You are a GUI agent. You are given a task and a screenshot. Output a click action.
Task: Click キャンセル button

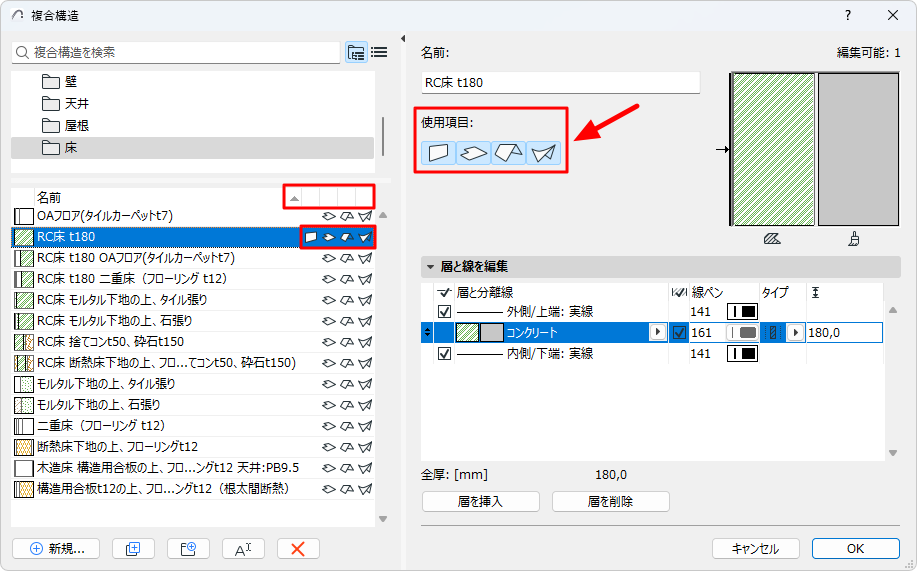[x=756, y=549]
